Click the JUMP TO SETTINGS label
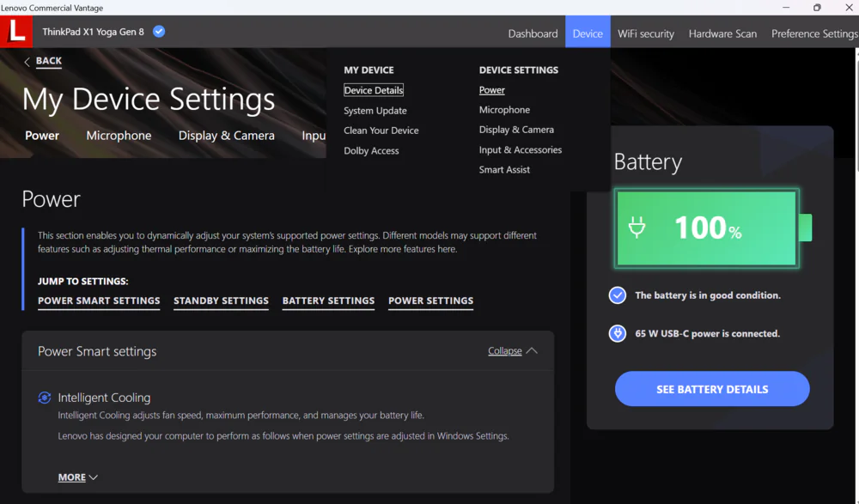This screenshot has width=859, height=504. pyautogui.click(x=83, y=281)
